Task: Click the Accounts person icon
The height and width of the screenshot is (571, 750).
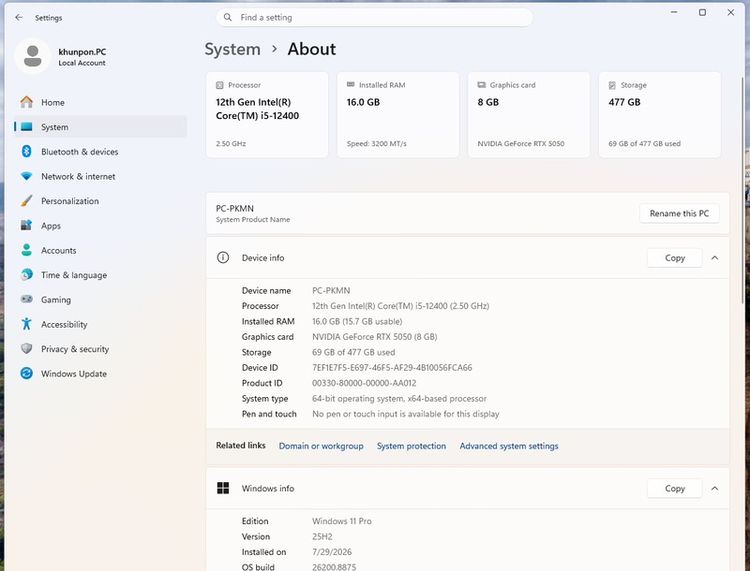Action: 27,250
